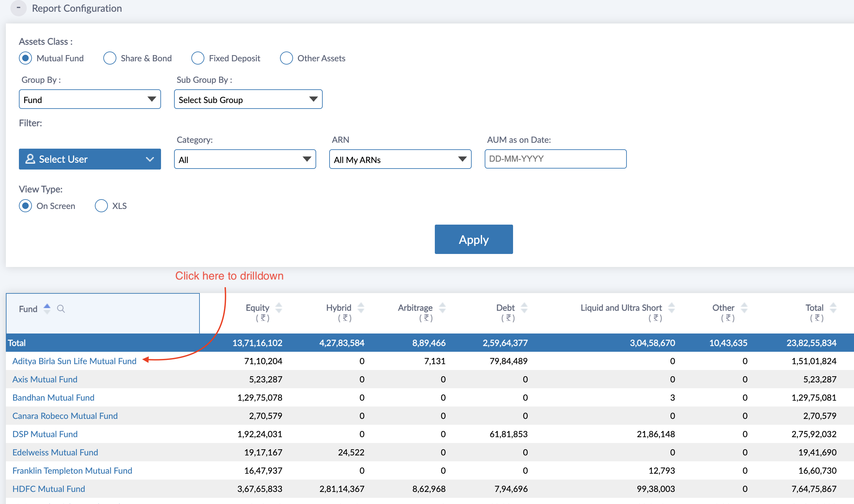Open the Group By Fund dropdown

point(90,99)
